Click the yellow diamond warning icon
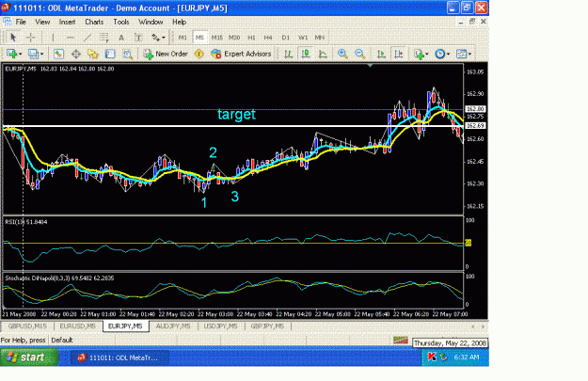The image size is (588, 381). pos(199,54)
